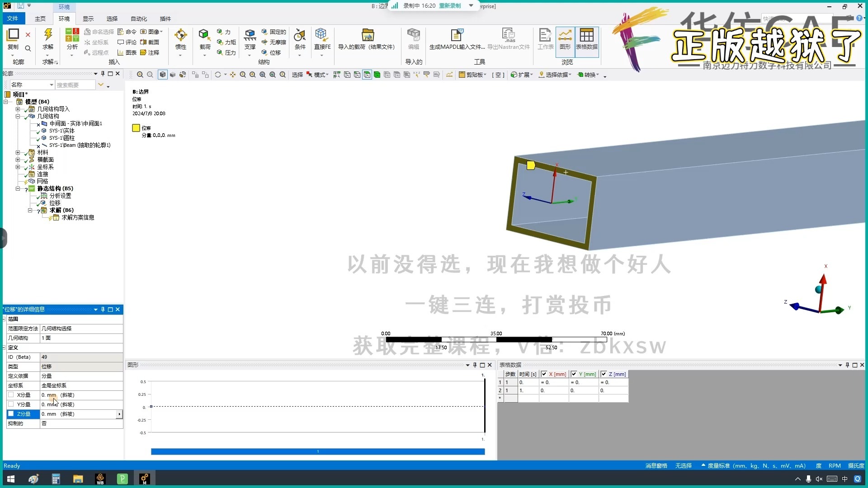This screenshot has height=488, width=868.
Task: Collapse the Static Structural (B5) tree node
Action: pos(18,189)
